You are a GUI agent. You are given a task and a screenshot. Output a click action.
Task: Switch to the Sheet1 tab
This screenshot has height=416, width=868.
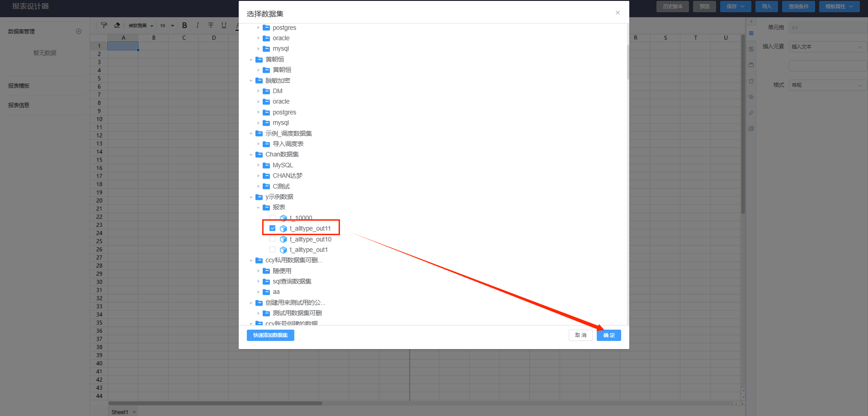pyautogui.click(x=120, y=412)
